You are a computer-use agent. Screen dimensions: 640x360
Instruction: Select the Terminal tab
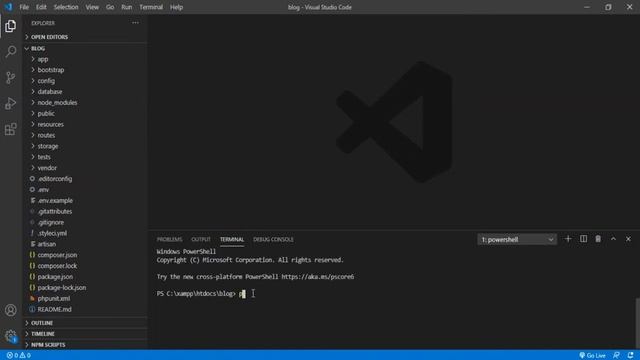tap(232, 240)
